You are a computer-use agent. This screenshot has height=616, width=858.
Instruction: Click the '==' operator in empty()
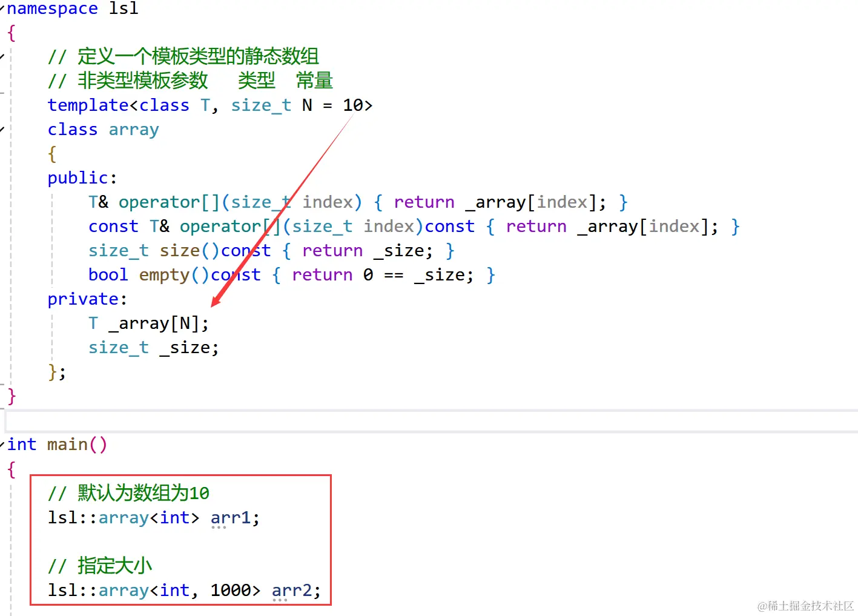[394, 276]
